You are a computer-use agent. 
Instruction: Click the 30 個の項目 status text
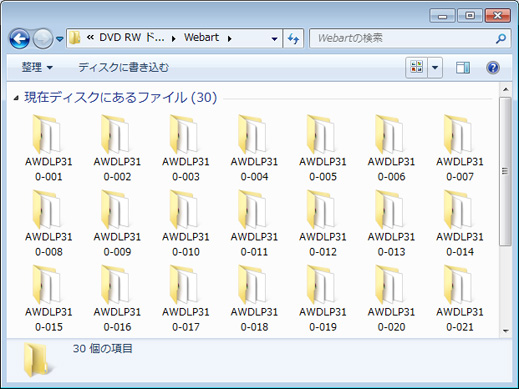click(x=103, y=349)
